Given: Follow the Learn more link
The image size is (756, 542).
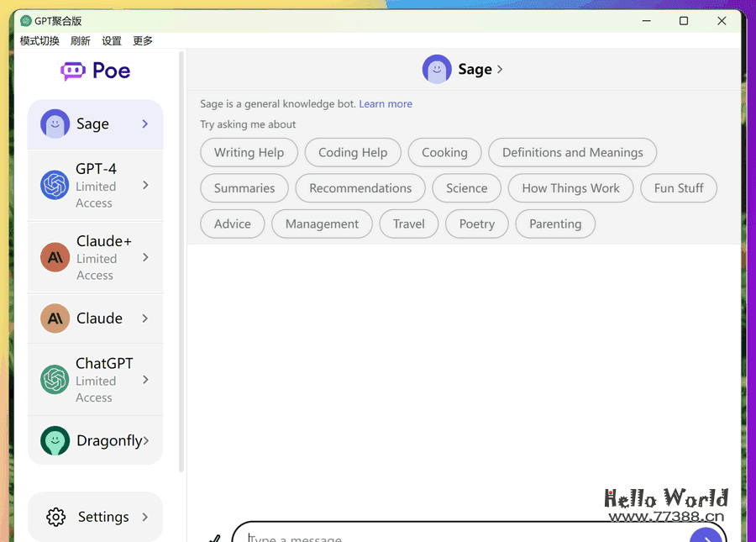Looking at the screenshot, I should pos(386,103).
